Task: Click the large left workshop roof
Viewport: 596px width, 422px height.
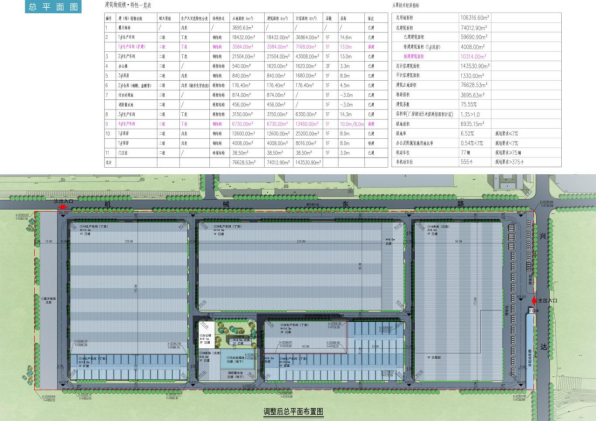Action: (128, 288)
